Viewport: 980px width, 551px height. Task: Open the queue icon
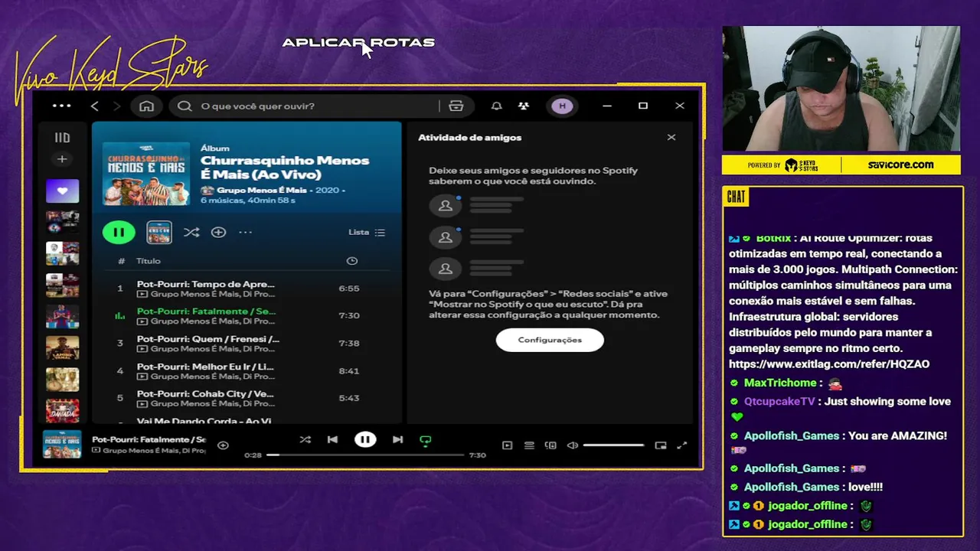529,445
